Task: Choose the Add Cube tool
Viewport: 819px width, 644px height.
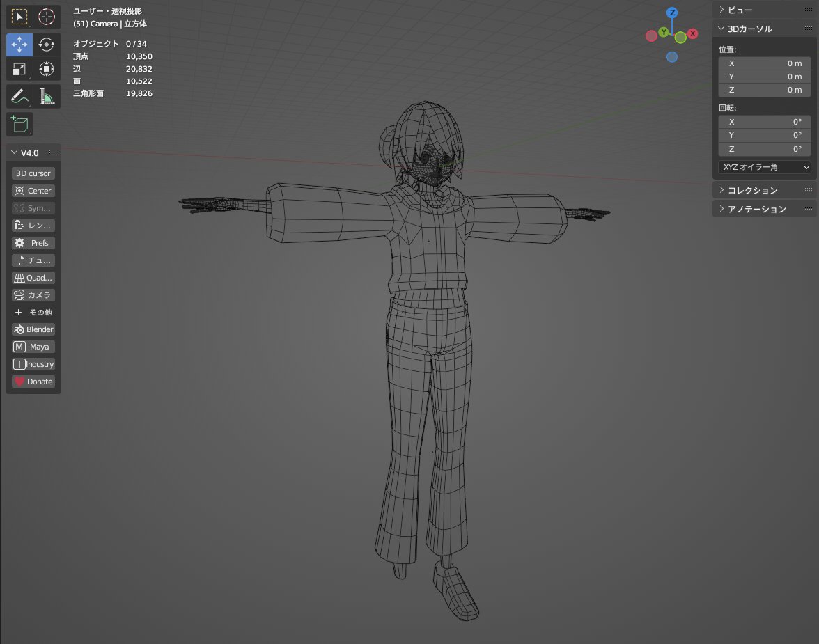Action: point(19,124)
